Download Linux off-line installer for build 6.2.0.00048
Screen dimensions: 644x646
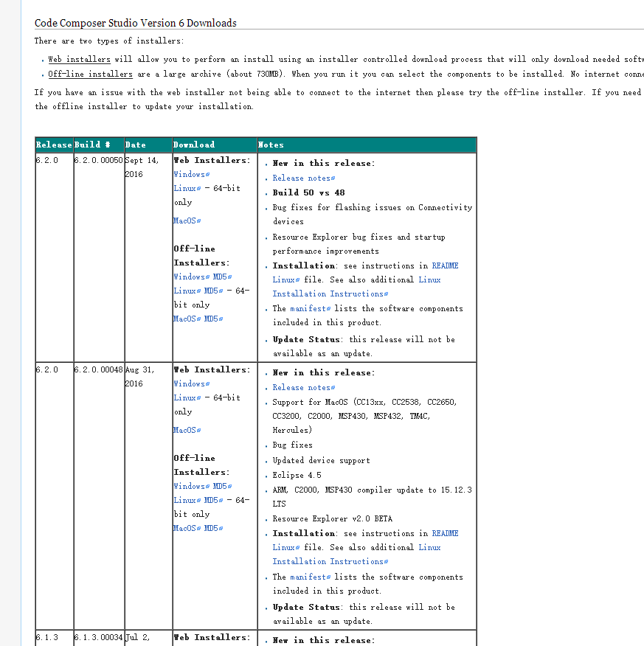pos(187,500)
